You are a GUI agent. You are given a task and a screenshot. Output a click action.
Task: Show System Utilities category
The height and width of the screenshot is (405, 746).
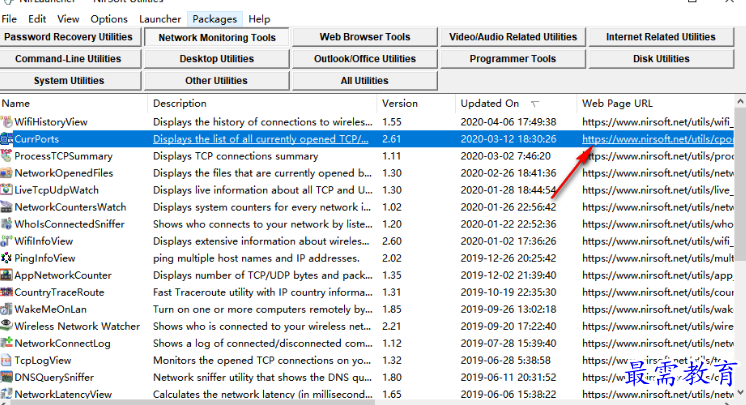click(69, 81)
